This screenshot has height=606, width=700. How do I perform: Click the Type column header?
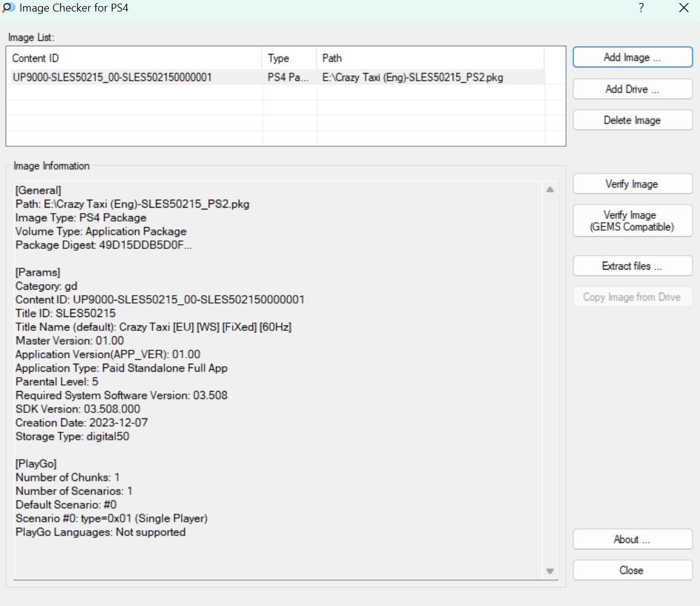pyautogui.click(x=289, y=58)
